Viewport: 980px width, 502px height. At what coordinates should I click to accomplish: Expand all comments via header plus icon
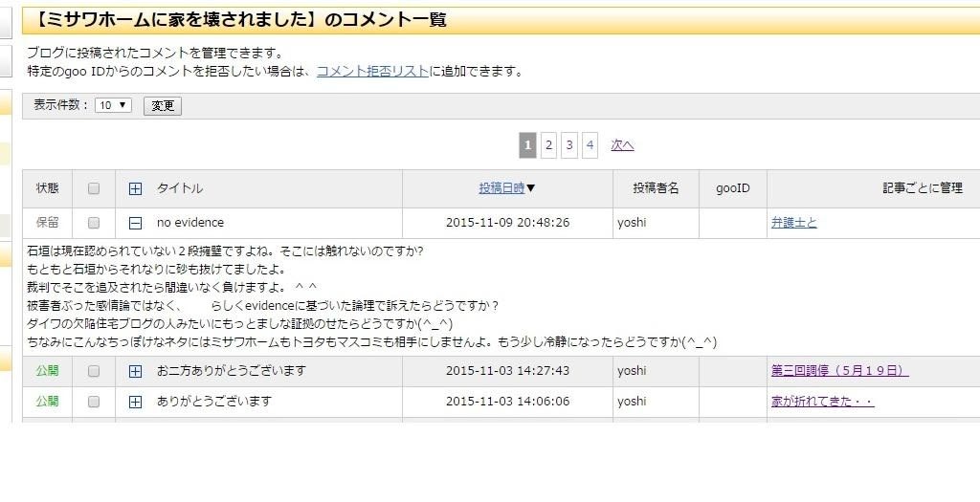(135, 188)
